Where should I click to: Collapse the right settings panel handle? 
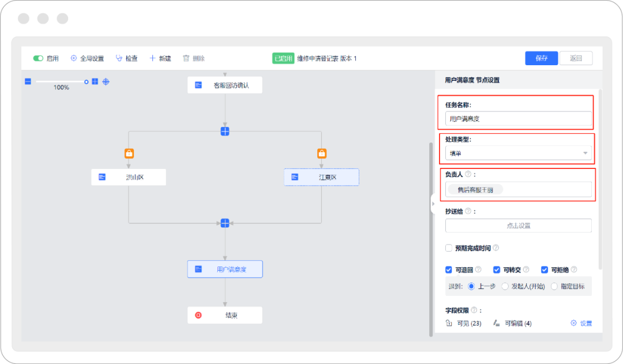[433, 204]
